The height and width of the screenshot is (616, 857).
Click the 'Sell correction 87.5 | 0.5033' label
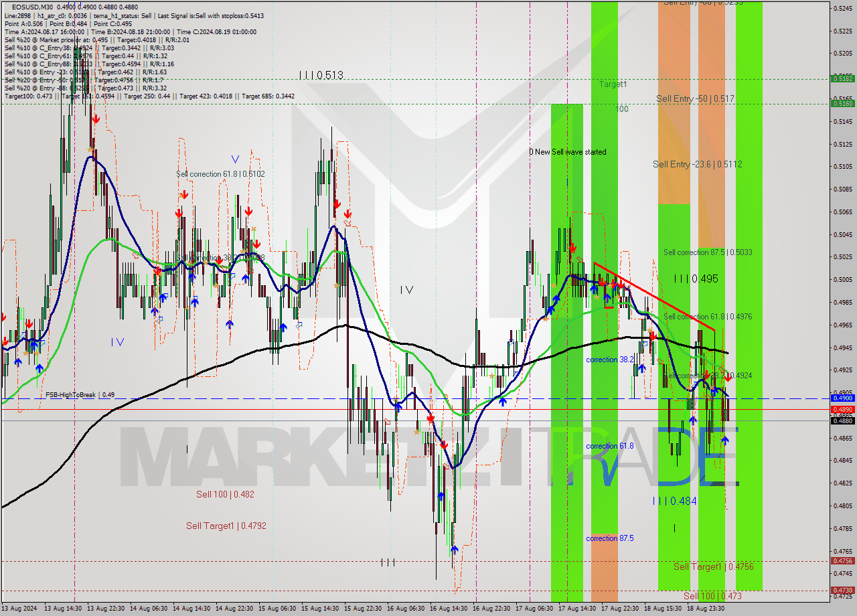pos(708,252)
